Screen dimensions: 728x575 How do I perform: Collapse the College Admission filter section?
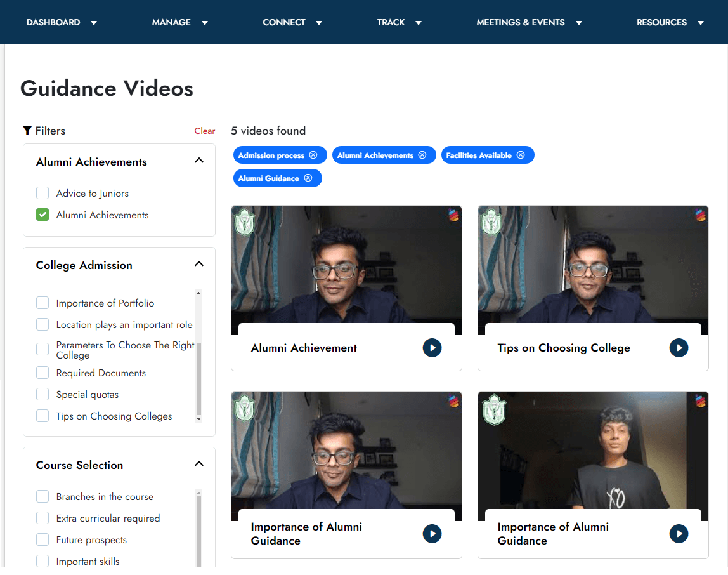point(199,264)
